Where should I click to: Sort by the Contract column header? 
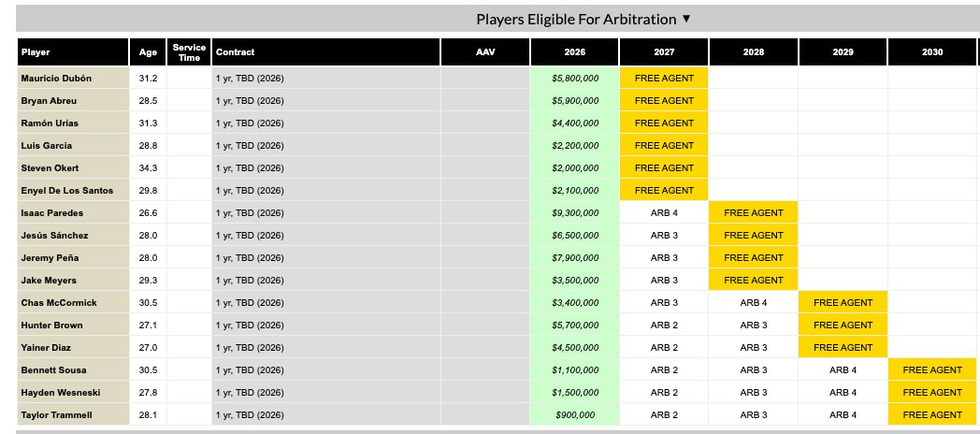pyautogui.click(x=235, y=52)
